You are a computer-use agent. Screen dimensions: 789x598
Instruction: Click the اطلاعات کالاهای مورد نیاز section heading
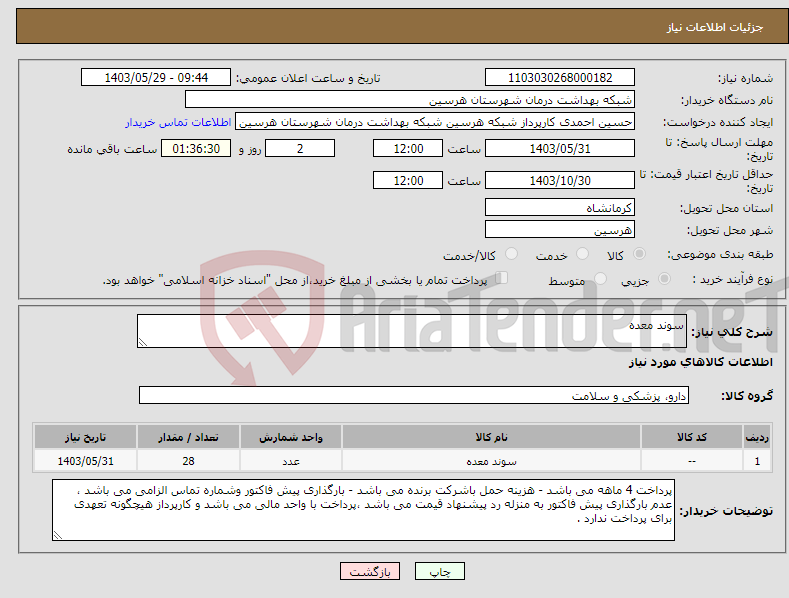coord(700,362)
